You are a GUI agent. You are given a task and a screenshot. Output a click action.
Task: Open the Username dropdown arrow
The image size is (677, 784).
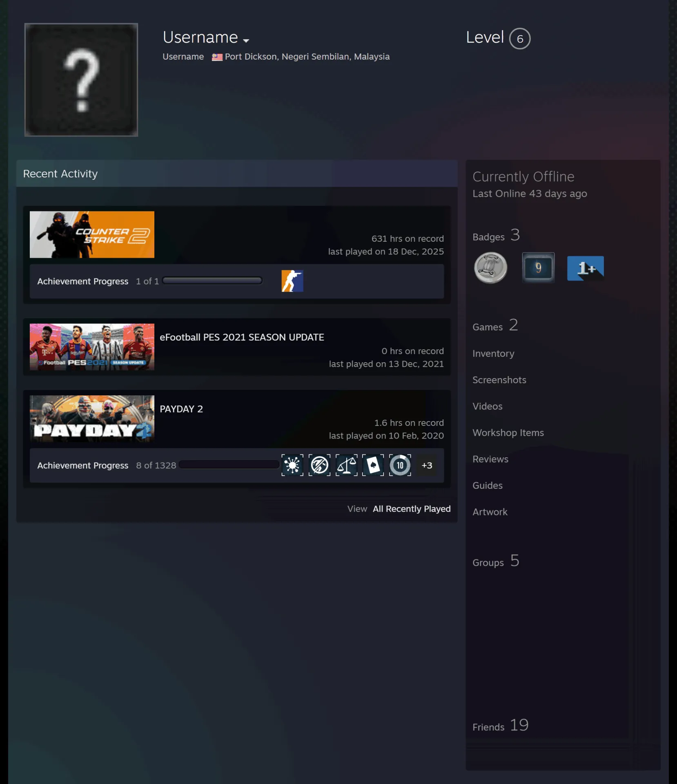246,40
